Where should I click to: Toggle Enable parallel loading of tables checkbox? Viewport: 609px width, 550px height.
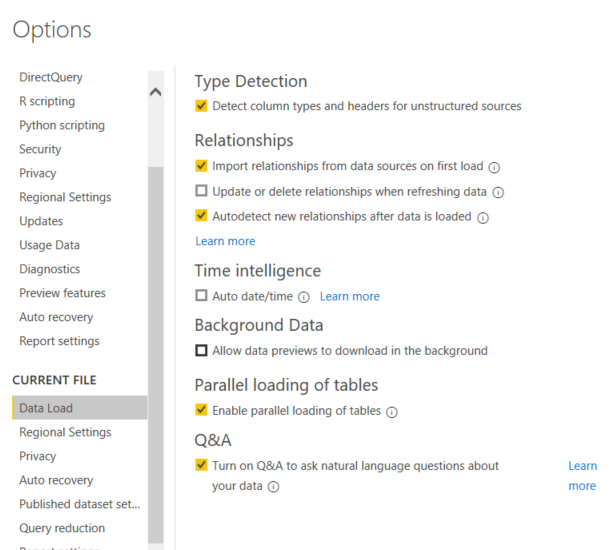pos(201,410)
